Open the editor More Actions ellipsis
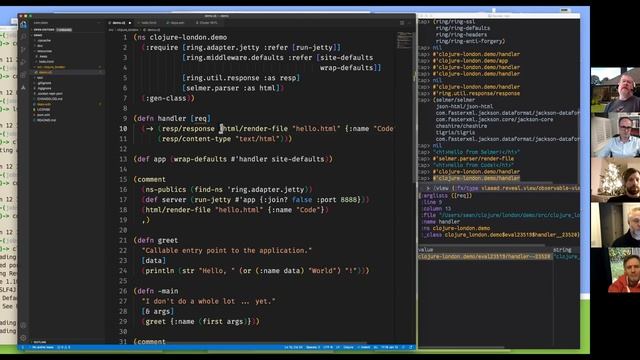Screen dimensions: 640x360 coord(410,23)
